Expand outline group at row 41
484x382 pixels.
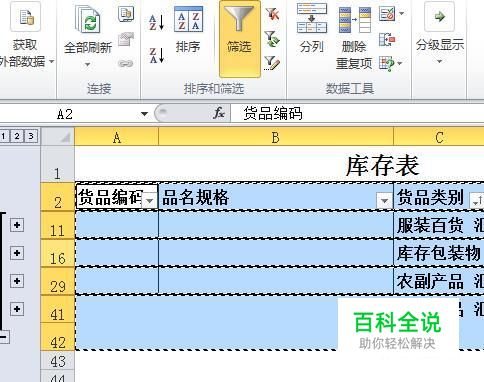pyautogui.click(x=17, y=309)
